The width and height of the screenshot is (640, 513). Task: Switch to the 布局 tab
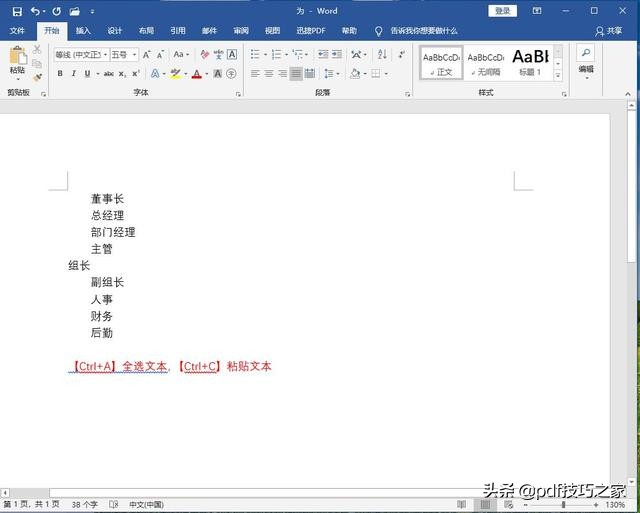pos(146,31)
